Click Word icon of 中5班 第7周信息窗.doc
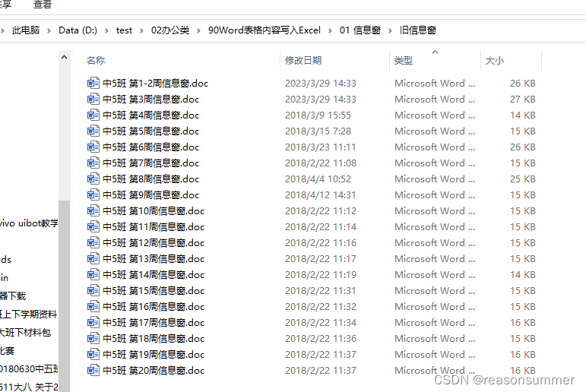The image size is (586, 392). point(93,163)
